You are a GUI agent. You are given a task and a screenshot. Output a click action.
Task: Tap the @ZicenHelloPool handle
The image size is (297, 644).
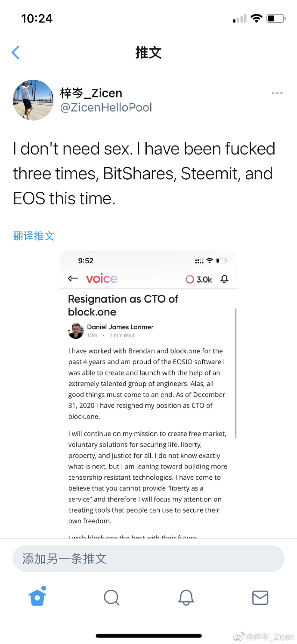106,107
